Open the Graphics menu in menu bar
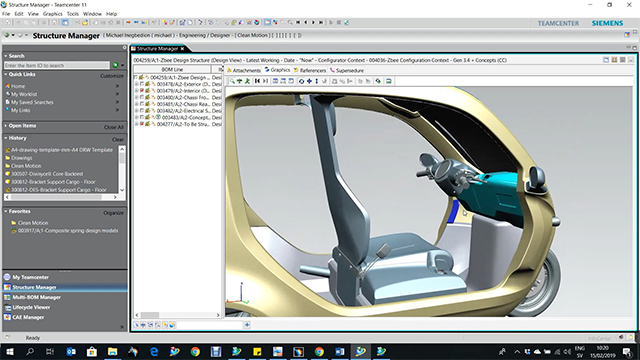This screenshot has height=360, width=640. pyautogui.click(x=53, y=14)
